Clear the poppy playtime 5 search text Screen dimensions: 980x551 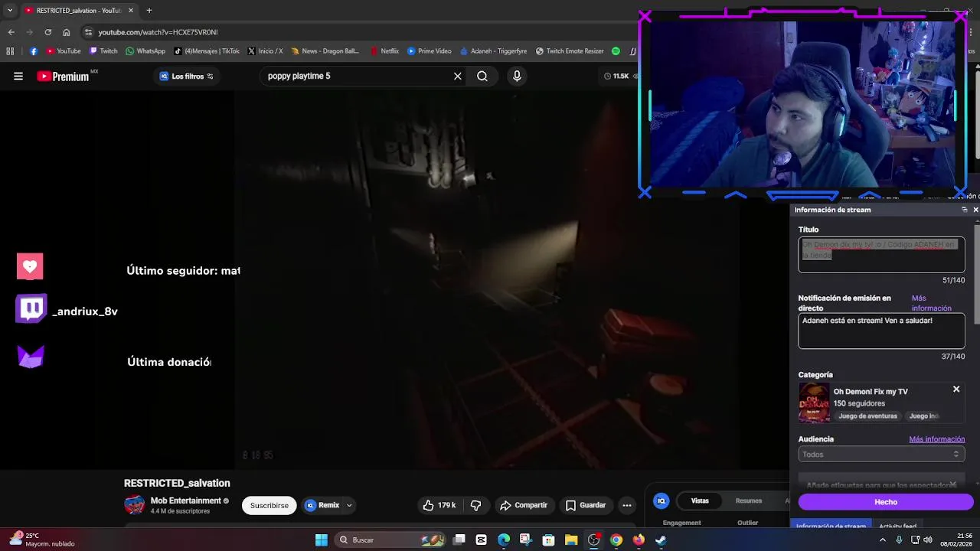click(458, 76)
